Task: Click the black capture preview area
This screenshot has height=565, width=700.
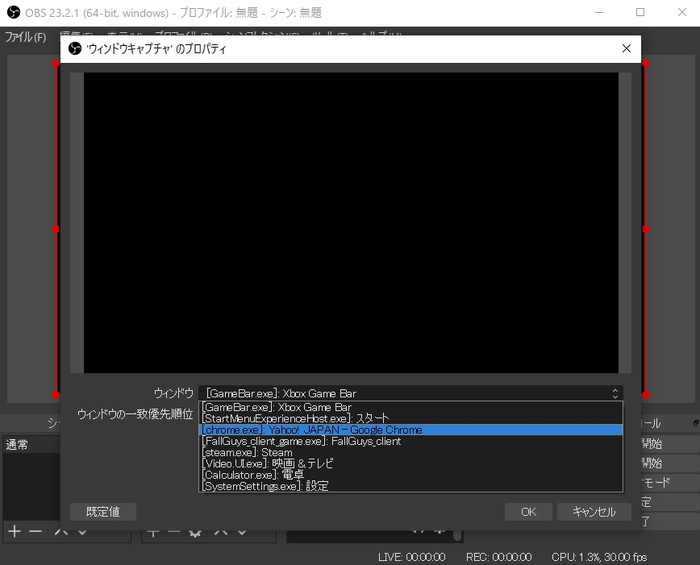Action: pos(351,222)
